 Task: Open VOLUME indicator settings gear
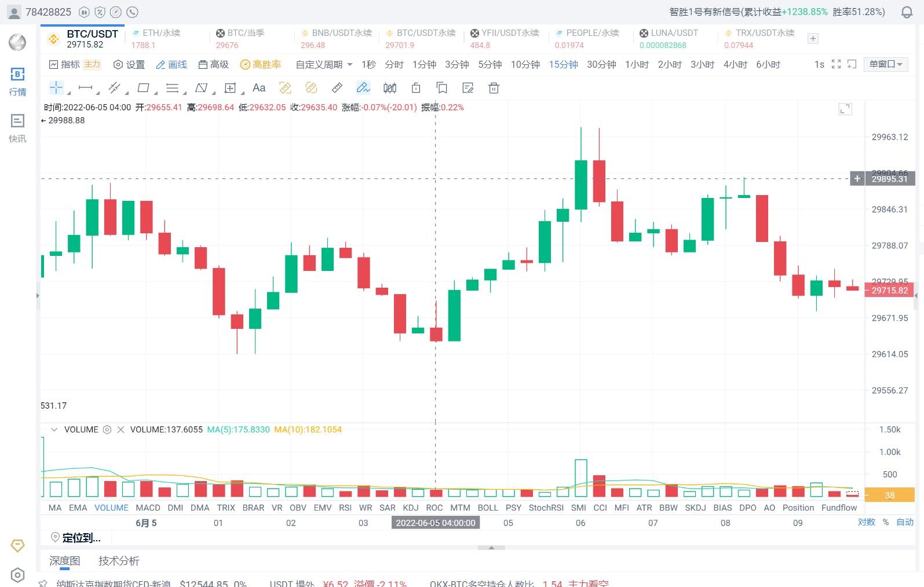click(x=107, y=430)
